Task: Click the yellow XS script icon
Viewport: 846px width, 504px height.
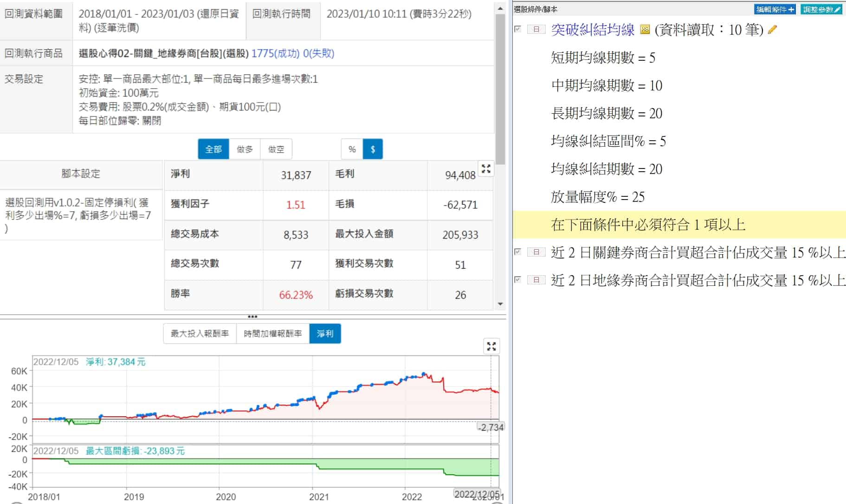Action: click(x=645, y=30)
